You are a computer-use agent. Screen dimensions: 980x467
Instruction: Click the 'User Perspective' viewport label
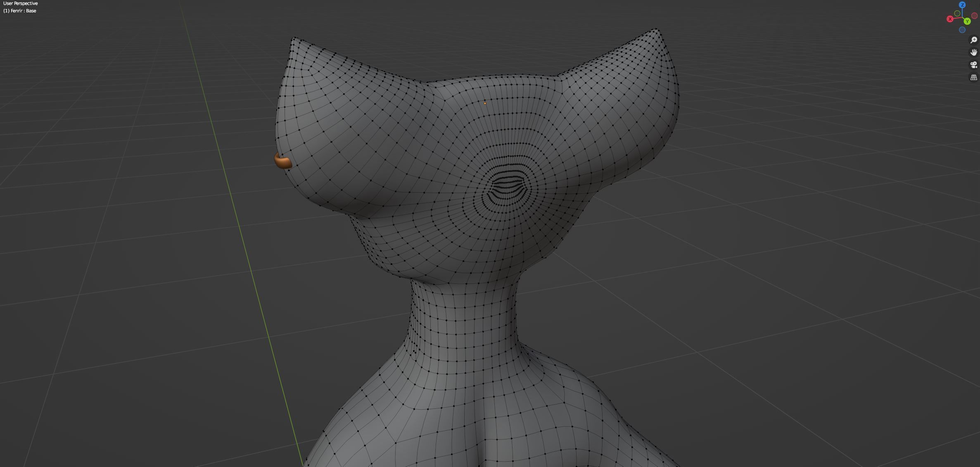[x=20, y=3]
